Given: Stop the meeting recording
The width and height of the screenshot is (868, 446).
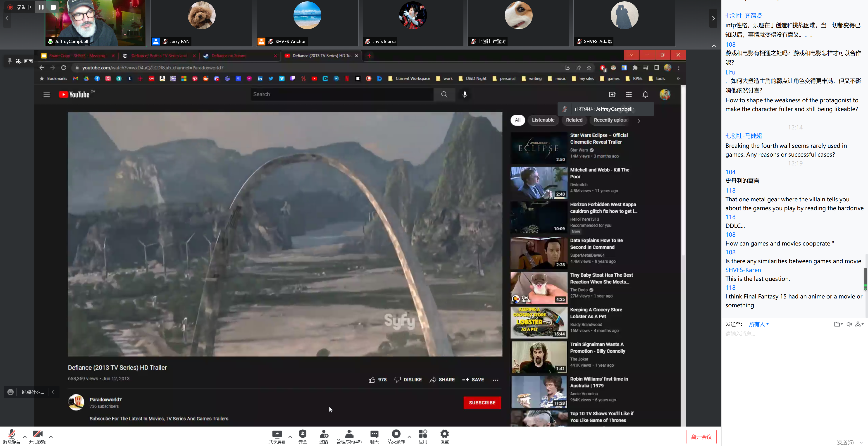Looking at the screenshot, I should coord(53,7).
